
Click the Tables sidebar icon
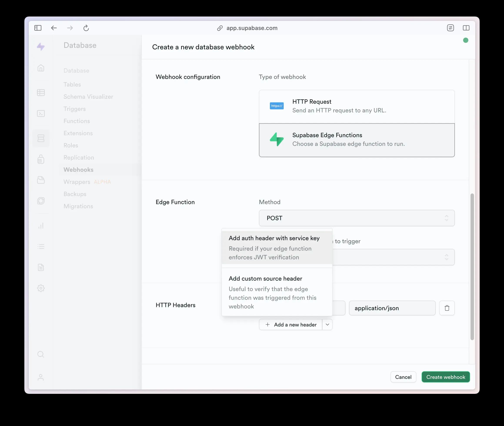point(41,92)
